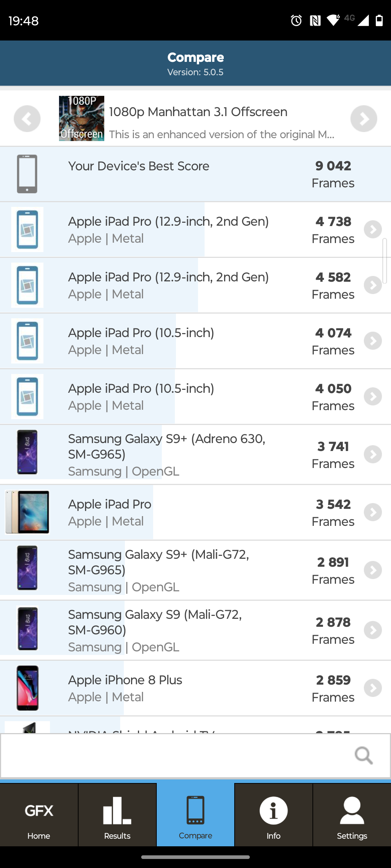Image resolution: width=391 pixels, height=868 pixels.
Task: Tap the alarm clock status icon
Action: 296,21
